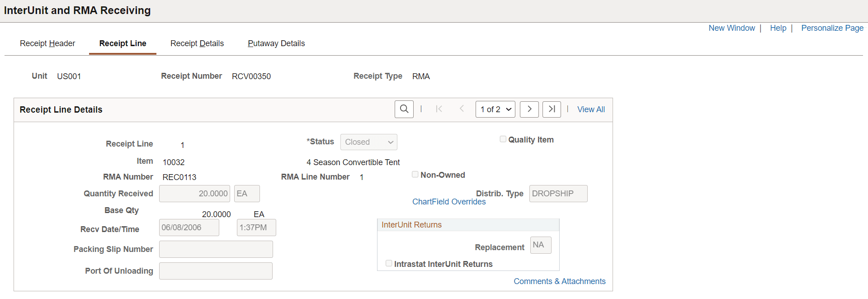Switch to the Receipt Header tab

[47, 43]
